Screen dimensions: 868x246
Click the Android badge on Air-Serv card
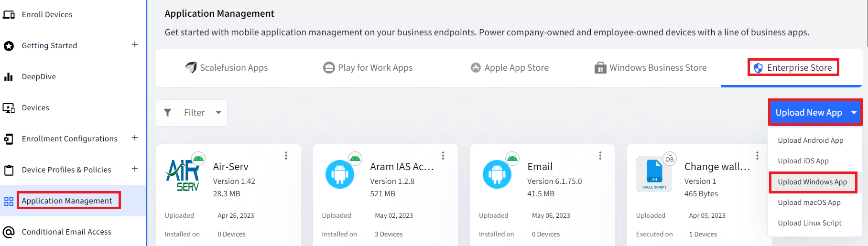click(198, 158)
